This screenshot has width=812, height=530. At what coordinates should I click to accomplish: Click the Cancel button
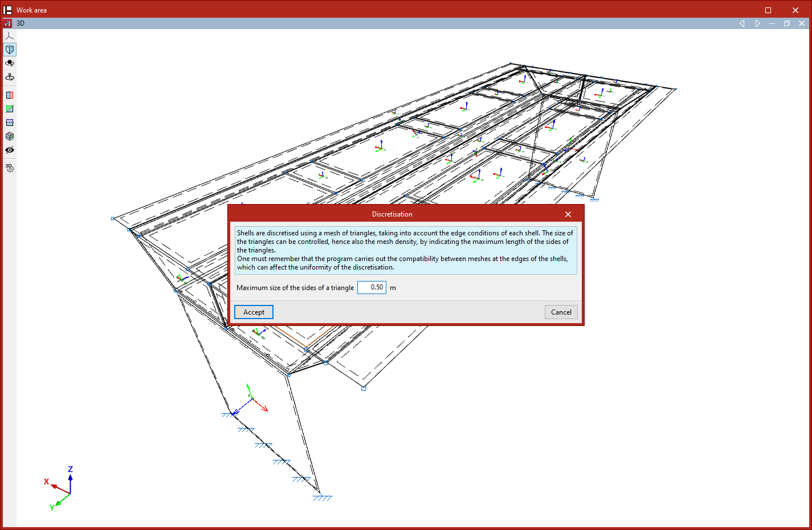point(561,312)
